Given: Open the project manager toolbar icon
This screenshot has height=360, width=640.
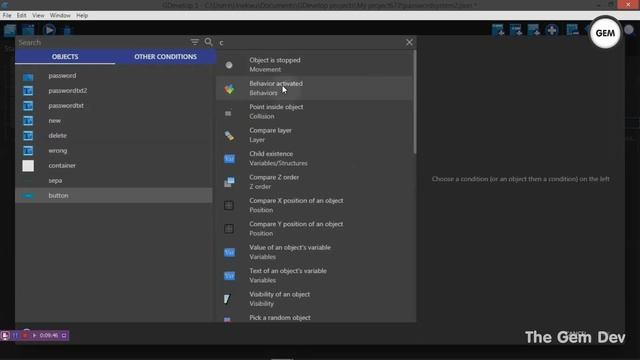Looking at the screenshot, I should coord(10,30).
